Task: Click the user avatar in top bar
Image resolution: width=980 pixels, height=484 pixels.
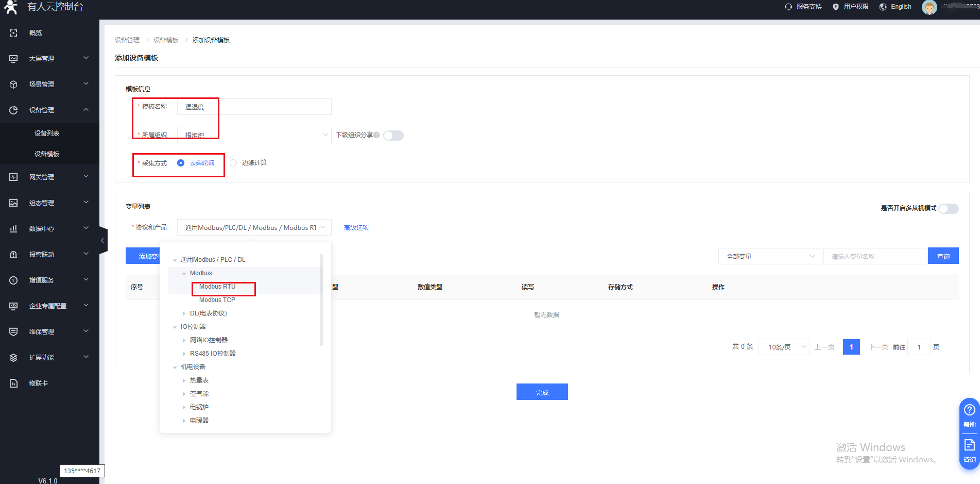Action: [x=929, y=7]
